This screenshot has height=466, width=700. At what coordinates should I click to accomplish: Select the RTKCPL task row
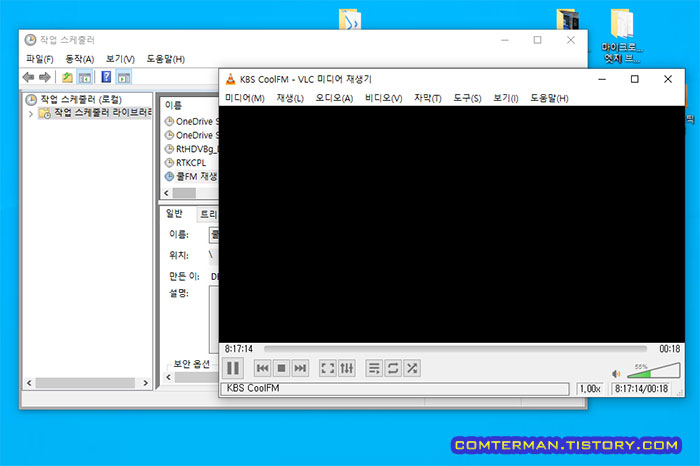[186, 163]
